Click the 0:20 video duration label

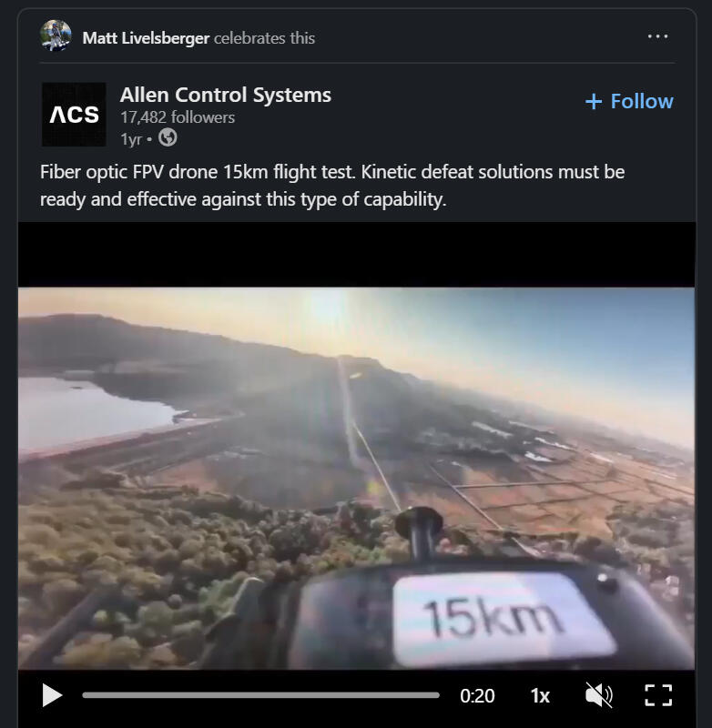[x=477, y=695]
